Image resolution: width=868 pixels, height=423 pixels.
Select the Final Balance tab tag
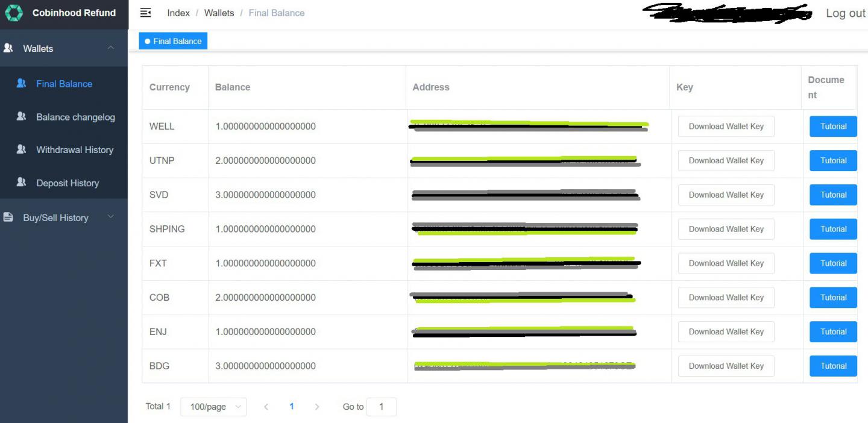[x=173, y=41]
